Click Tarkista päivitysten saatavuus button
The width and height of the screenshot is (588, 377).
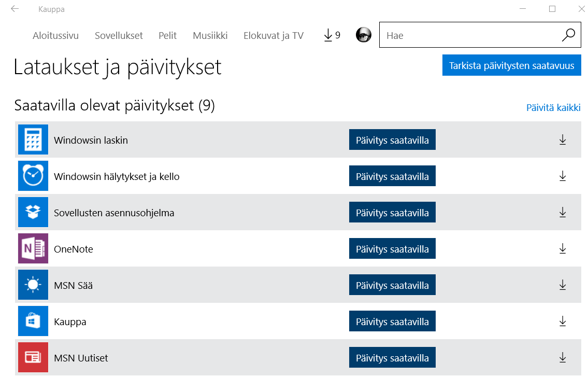click(x=511, y=65)
